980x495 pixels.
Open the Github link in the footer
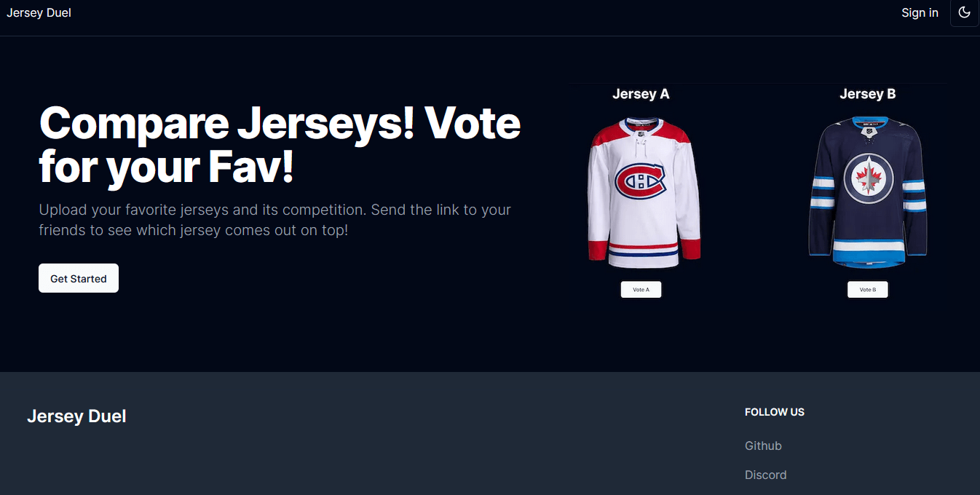coord(763,445)
